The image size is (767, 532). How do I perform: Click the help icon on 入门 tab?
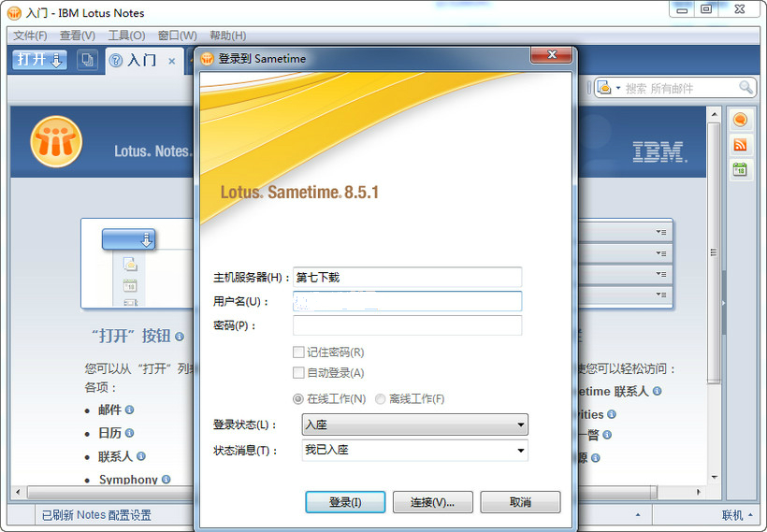point(116,61)
